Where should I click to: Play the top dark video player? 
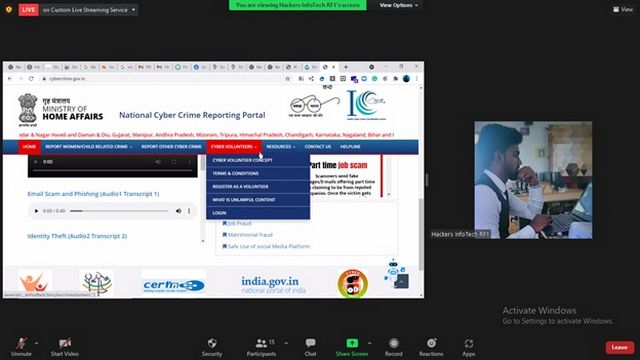coord(36,162)
